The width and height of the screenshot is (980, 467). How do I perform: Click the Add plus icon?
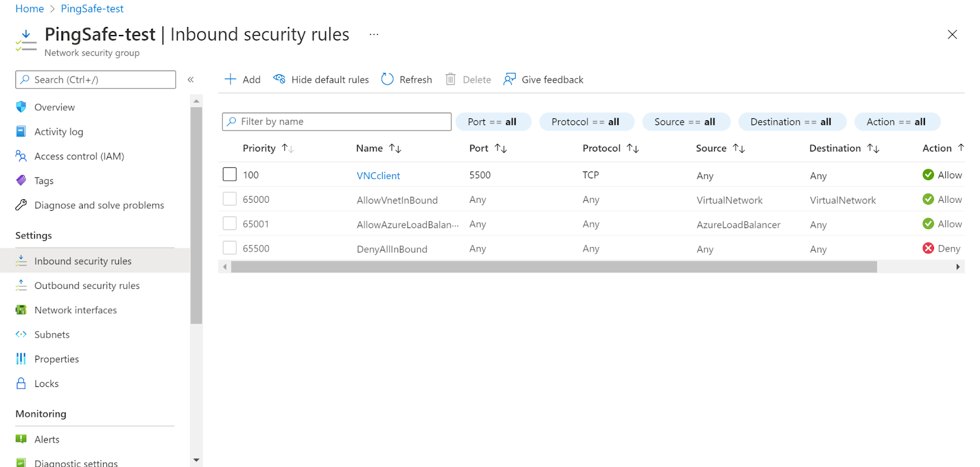pyautogui.click(x=230, y=79)
